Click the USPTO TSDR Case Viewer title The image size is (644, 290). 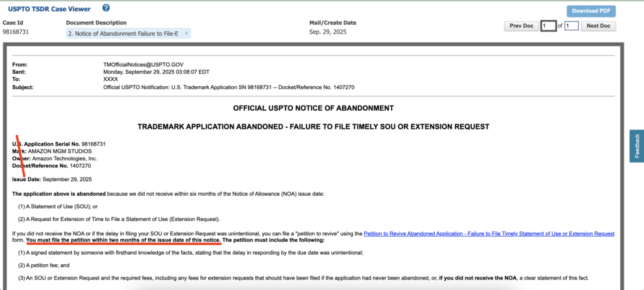point(49,9)
